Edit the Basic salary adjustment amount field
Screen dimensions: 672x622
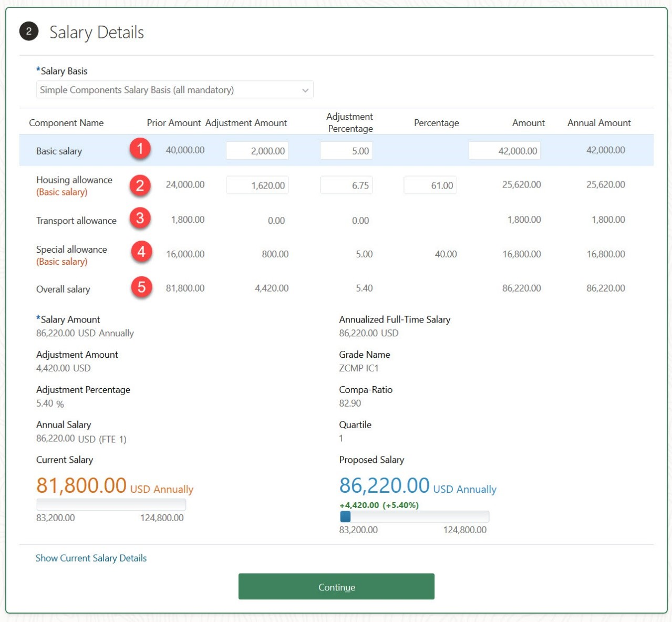[x=257, y=150]
